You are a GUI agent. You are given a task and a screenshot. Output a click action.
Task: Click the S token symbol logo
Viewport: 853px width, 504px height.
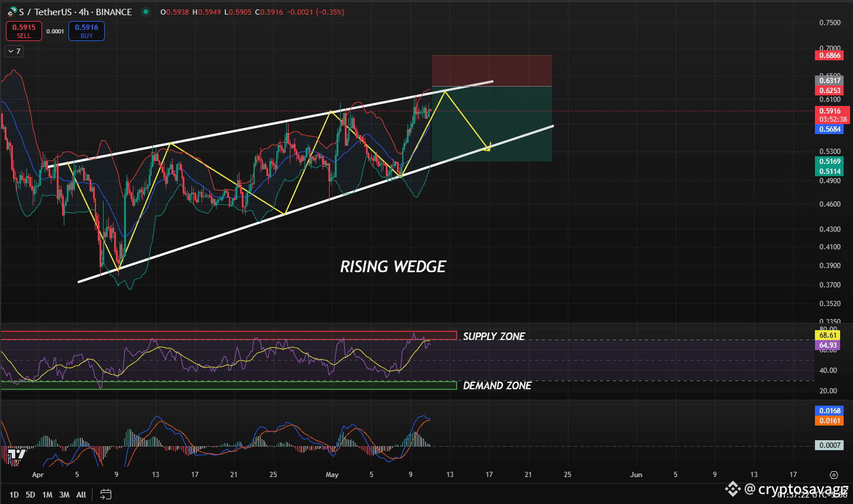coord(12,12)
